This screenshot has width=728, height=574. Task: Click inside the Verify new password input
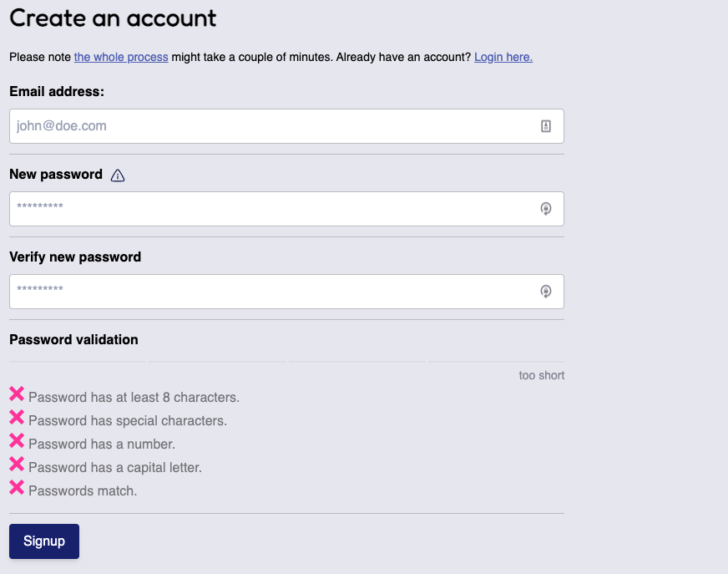click(250, 291)
